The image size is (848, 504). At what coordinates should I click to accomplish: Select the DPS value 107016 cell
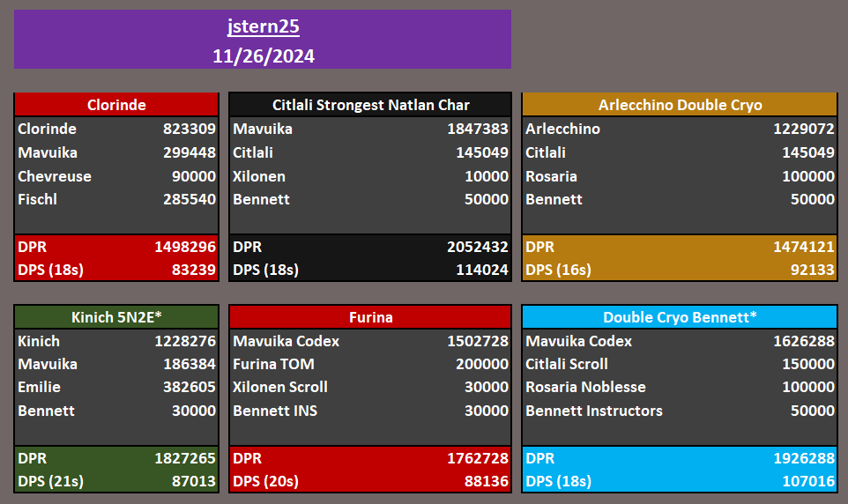pyautogui.click(x=807, y=481)
